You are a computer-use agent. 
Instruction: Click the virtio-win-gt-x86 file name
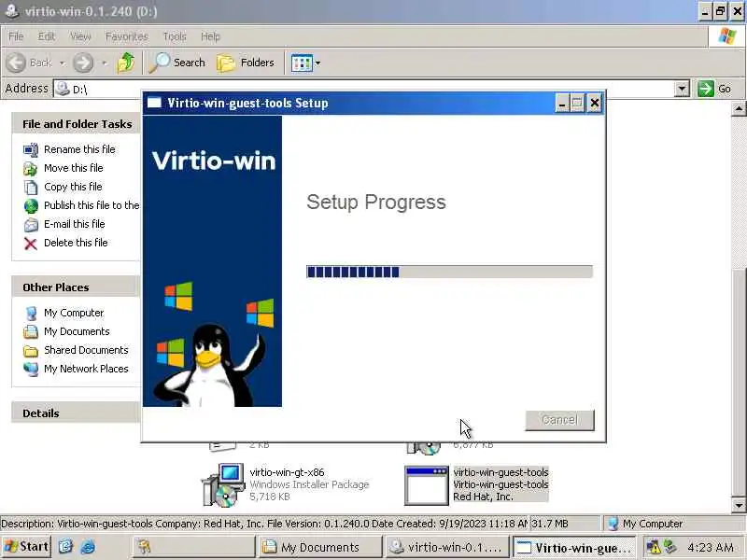click(x=287, y=472)
